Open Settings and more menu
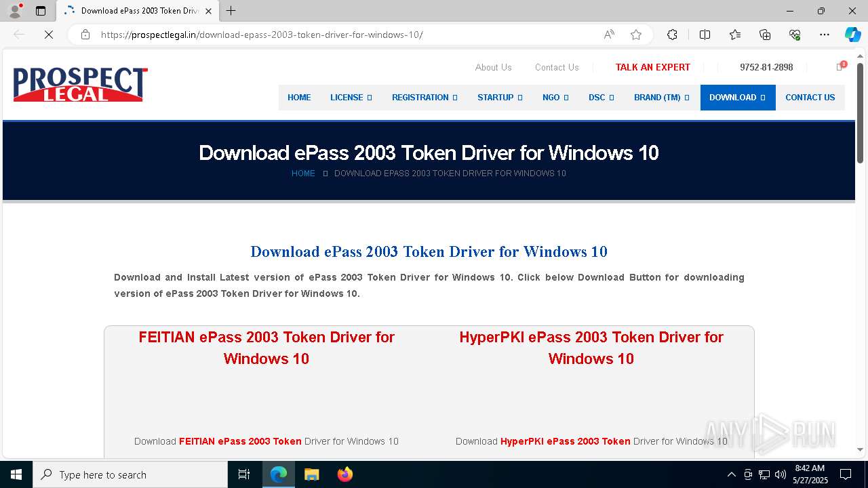 [825, 35]
